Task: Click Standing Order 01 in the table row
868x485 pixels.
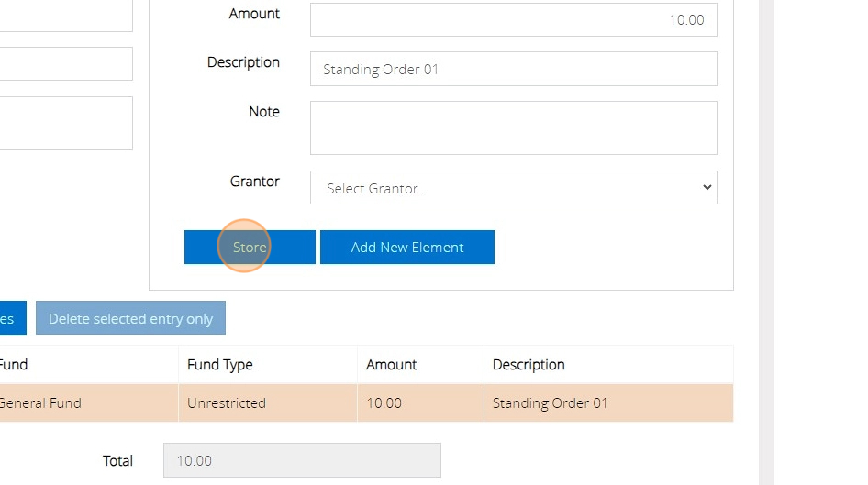Action: pyautogui.click(x=551, y=403)
